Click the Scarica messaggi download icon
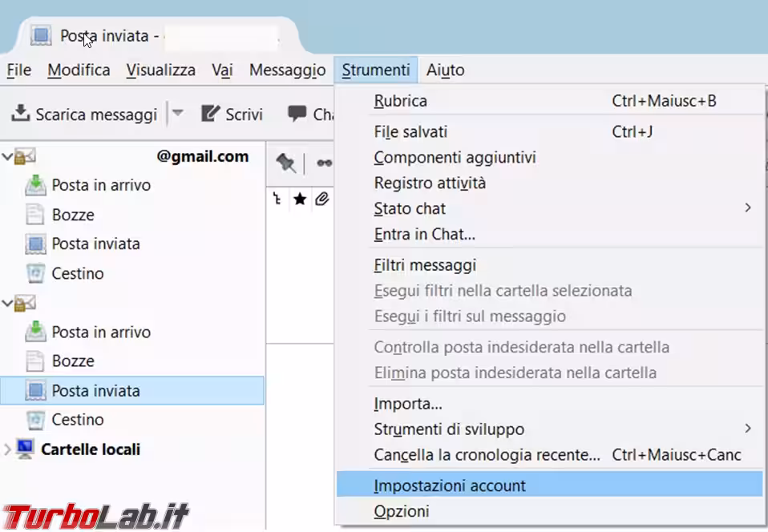 point(20,114)
